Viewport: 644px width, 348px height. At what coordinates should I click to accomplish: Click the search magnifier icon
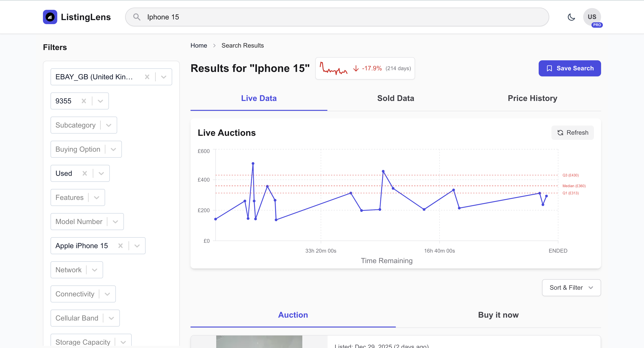(x=137, y=17)
